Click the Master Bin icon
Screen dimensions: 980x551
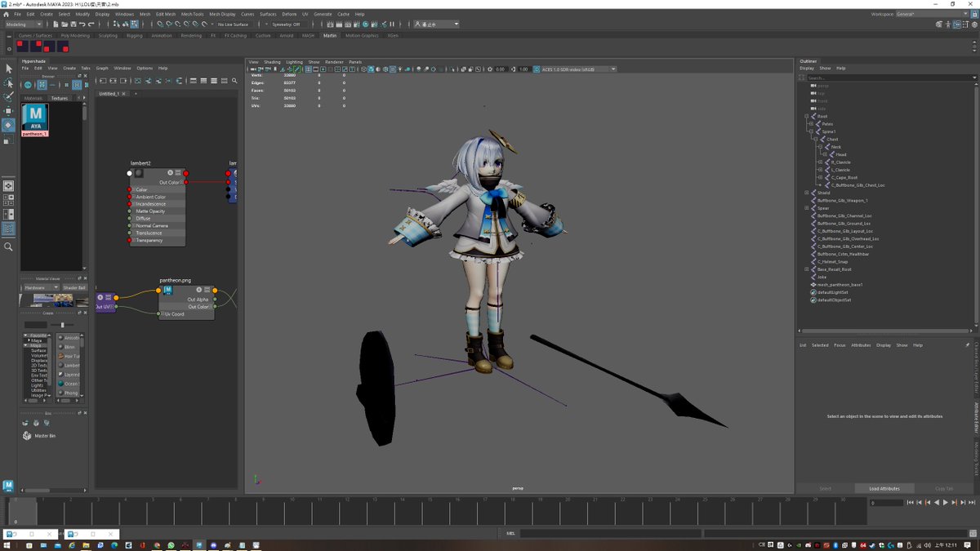27,436
